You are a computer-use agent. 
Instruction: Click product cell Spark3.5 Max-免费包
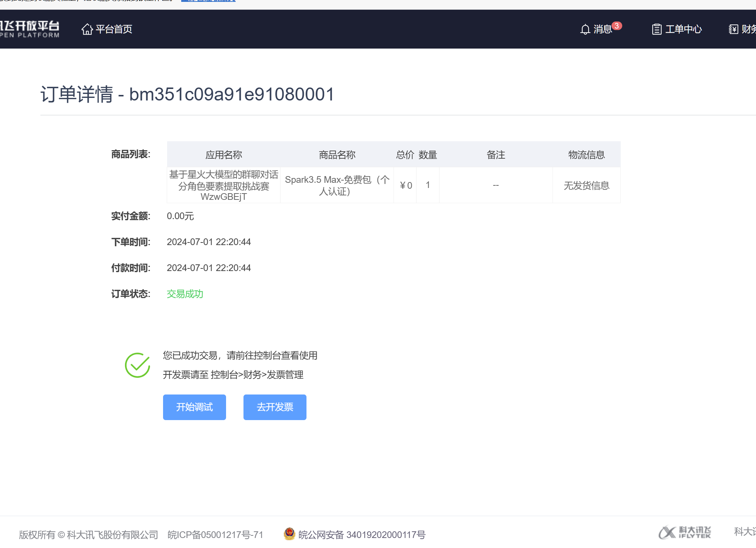coord(337,185)
